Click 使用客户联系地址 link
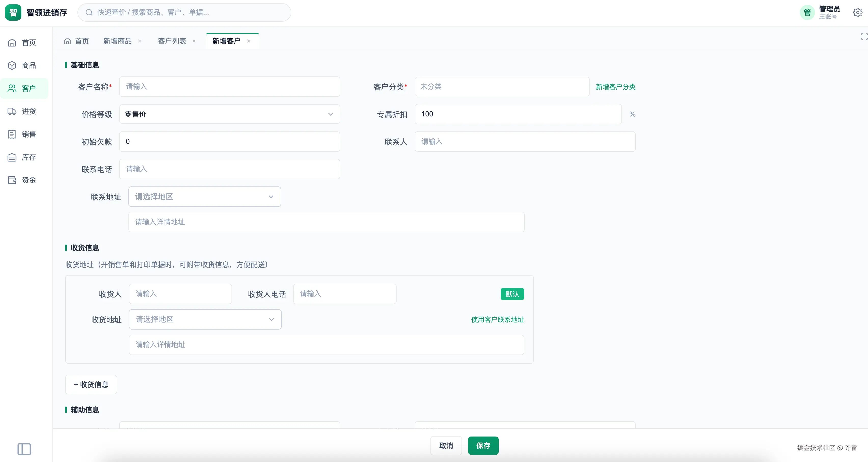868x462 pixels. [497, 319]
